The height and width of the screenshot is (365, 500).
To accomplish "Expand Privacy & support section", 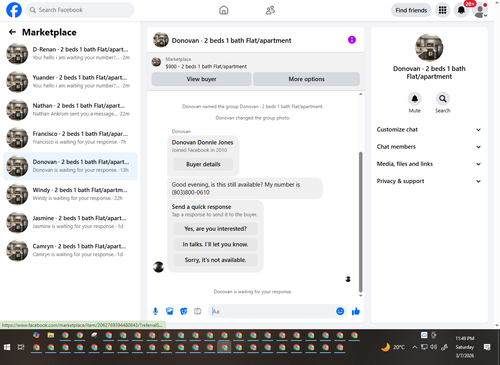I will point(429,181).
